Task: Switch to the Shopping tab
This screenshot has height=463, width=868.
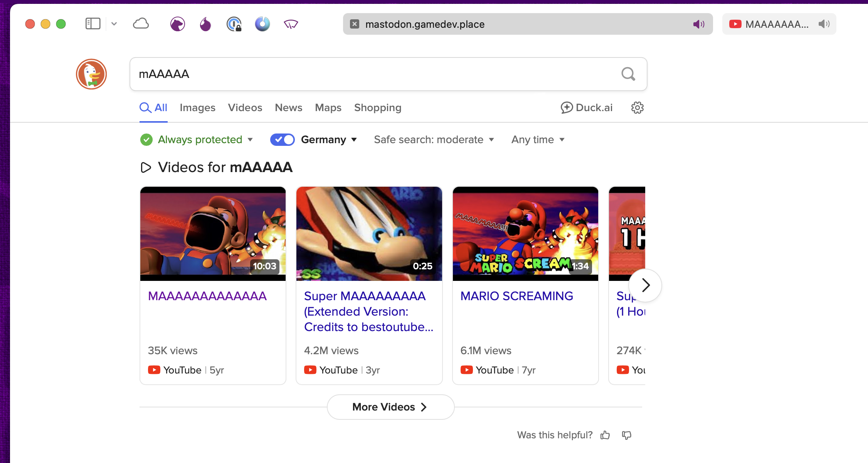Action: click(x=378, y=108)
